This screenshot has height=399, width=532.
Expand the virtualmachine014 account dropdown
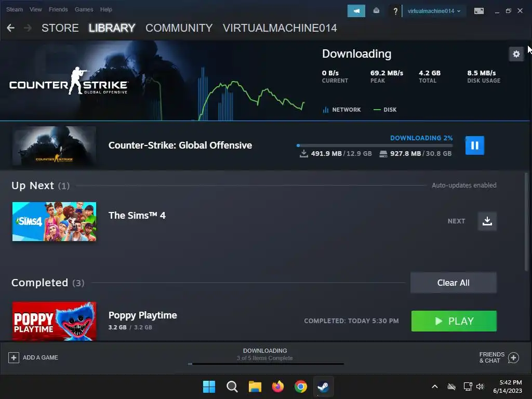434,11
